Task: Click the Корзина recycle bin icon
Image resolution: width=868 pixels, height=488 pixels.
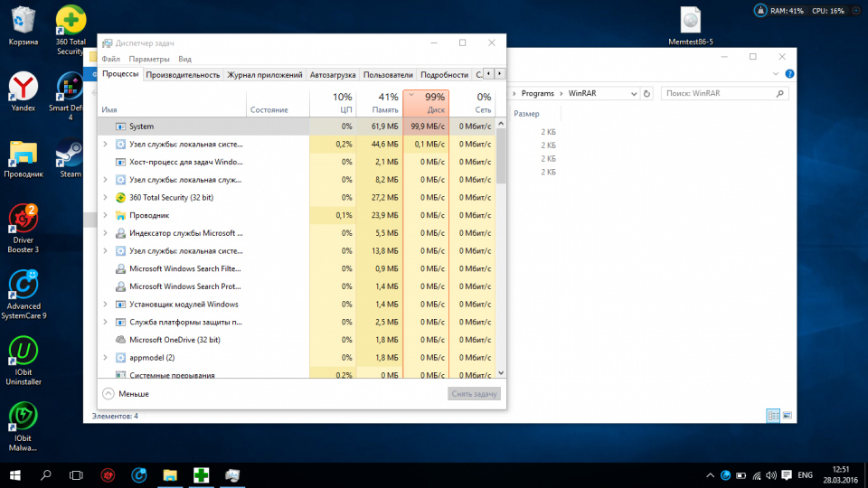Action: click(x=23, y=22)
